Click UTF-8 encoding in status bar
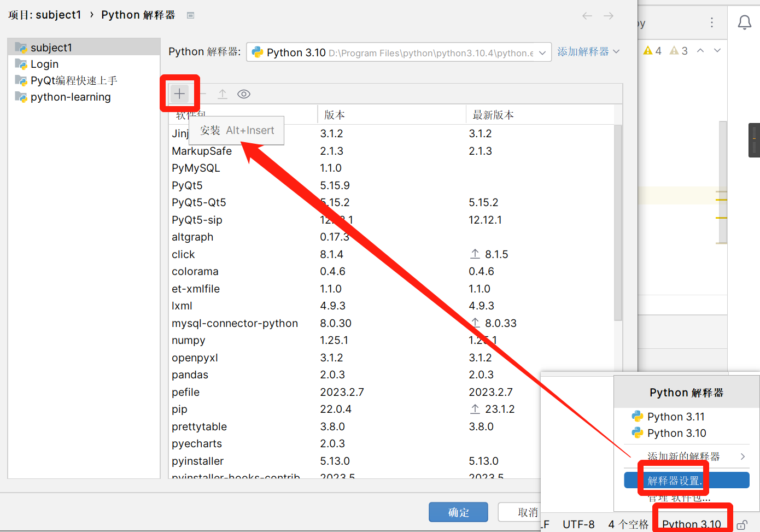Screen dimensions: 760x532 pyautogui.click(x=578, y=524)
